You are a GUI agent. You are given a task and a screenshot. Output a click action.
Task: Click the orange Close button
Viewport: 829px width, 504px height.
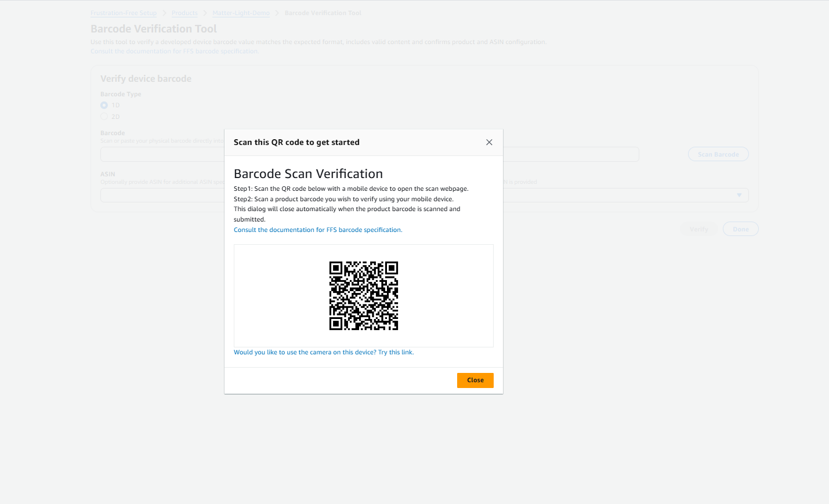475,380
